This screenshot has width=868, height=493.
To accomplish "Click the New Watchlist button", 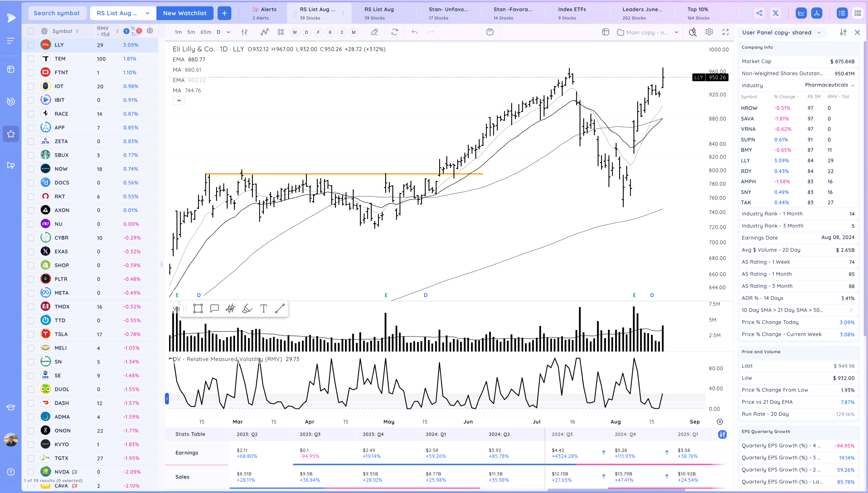I will click(184, 13).
